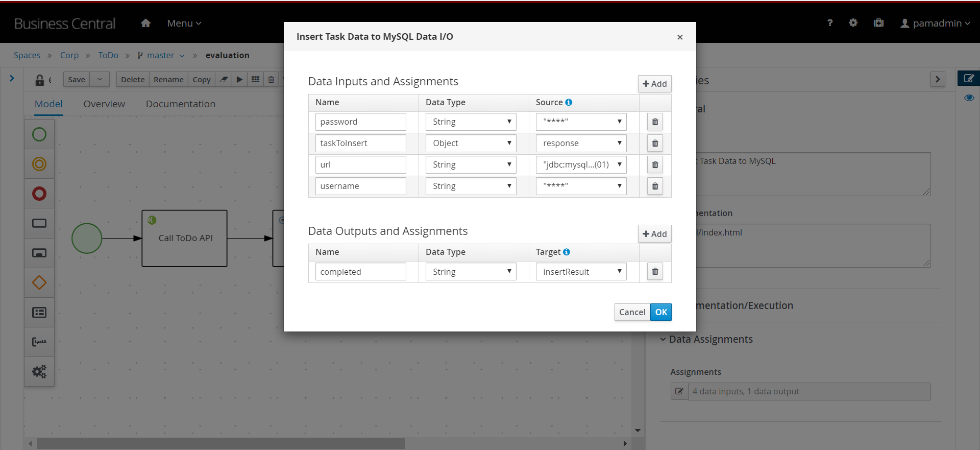
Task: Click the lock icon in toolbar
Action: [39, 80]
